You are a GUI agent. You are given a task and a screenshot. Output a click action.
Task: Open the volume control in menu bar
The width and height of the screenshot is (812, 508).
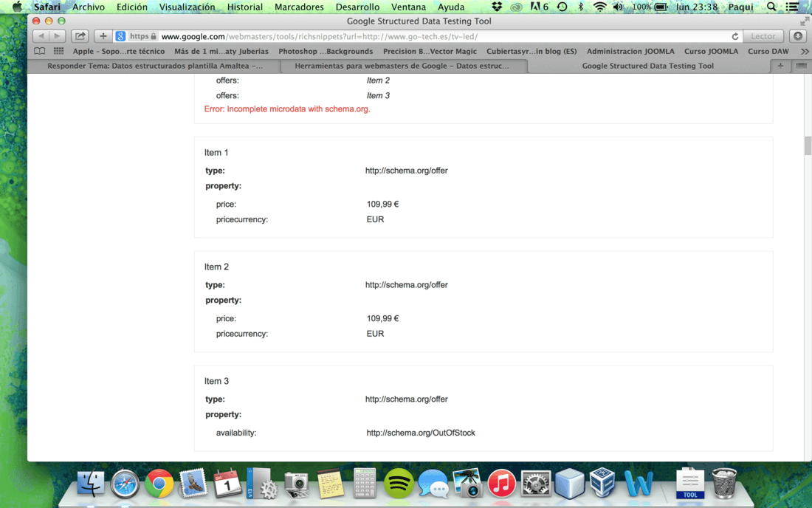[618, 7]
